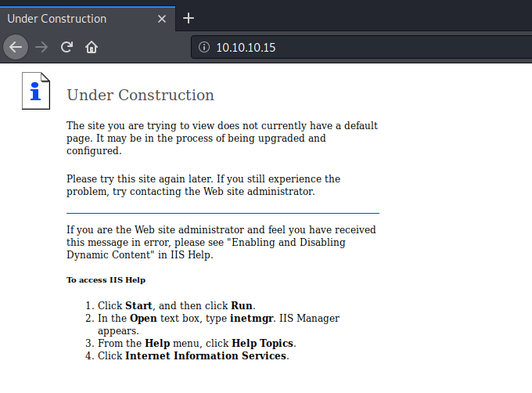
Task: Click the browser back arrow button
Action: (x=15, y=47)
